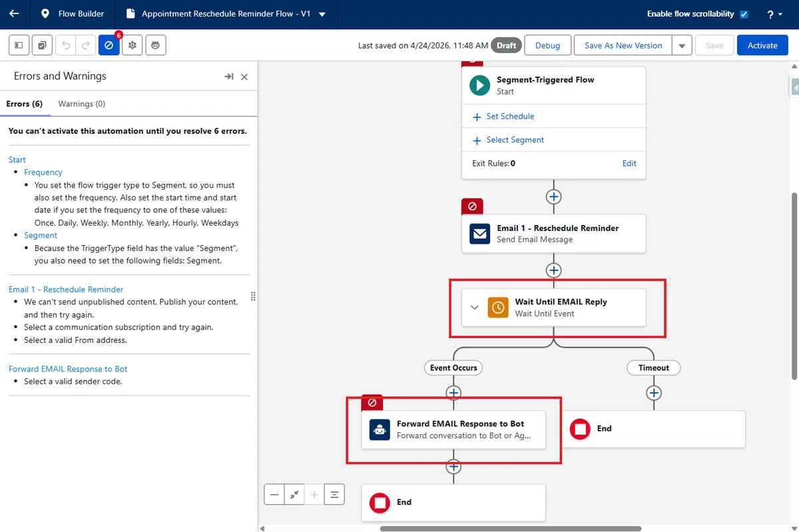799x532 pixels.
Task: Click the back arrow in header
Action: 14,13
